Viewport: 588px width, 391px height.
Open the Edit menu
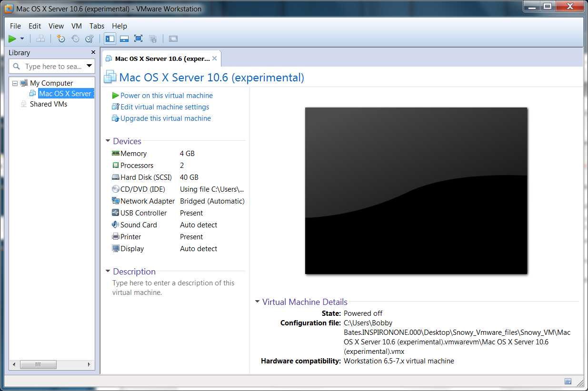click(35, 26)
